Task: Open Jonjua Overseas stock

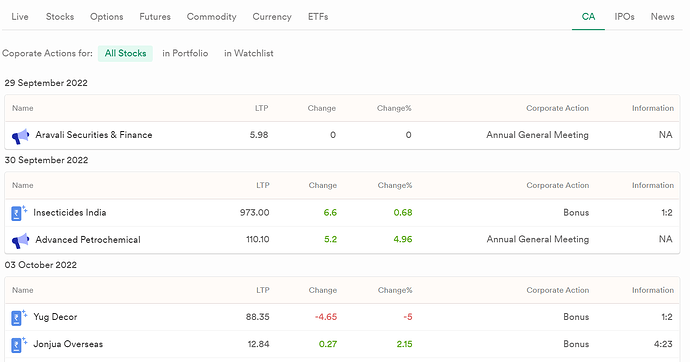Action: pyautogui.click(x=68, y=344)
